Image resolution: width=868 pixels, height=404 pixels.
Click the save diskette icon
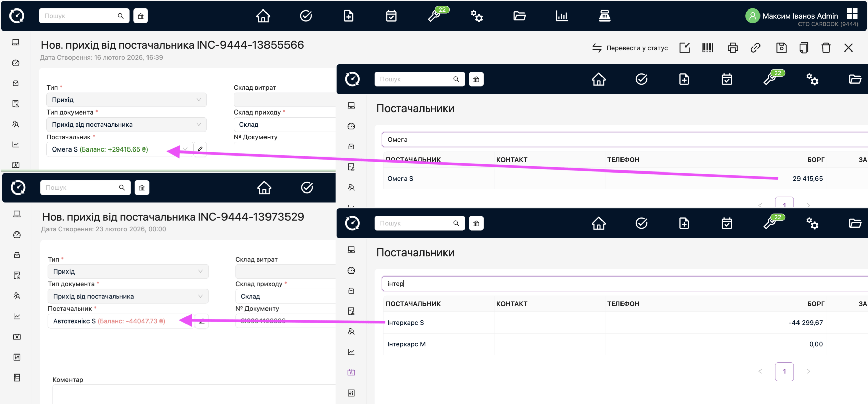click(781, 48)
